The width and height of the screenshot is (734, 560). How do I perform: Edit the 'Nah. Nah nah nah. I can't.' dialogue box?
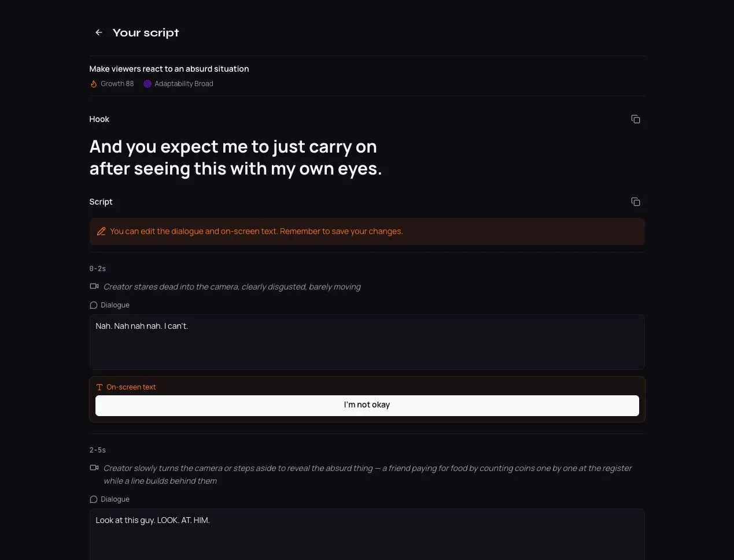(x=367, y=342)
